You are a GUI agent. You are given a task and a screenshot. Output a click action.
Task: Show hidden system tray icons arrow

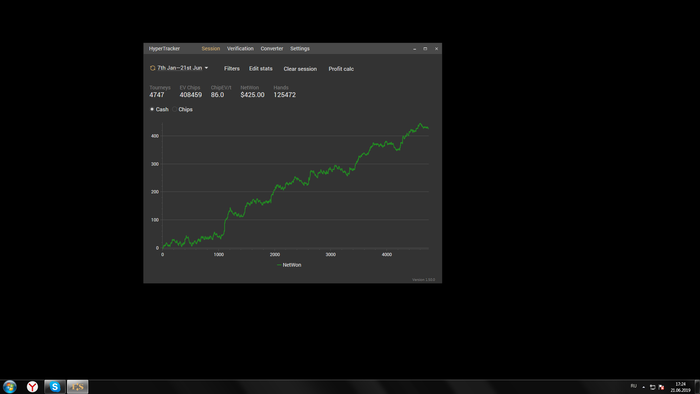pyautogui.click(x=643, y=387)
